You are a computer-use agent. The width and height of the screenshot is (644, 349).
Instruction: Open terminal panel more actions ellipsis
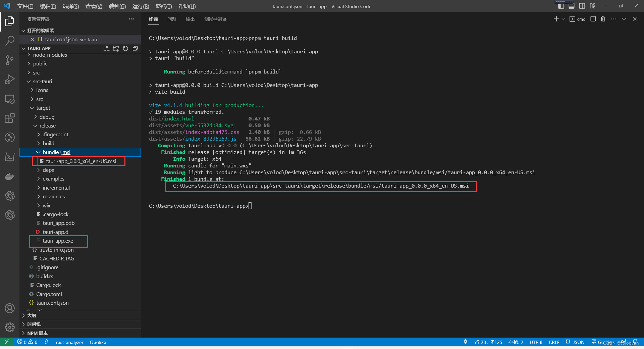click(614, 19)
